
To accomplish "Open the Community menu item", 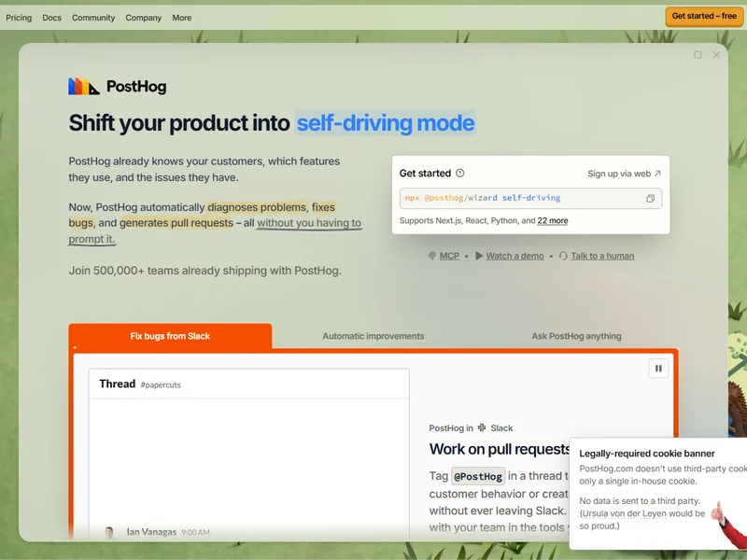I will [93, 18].
